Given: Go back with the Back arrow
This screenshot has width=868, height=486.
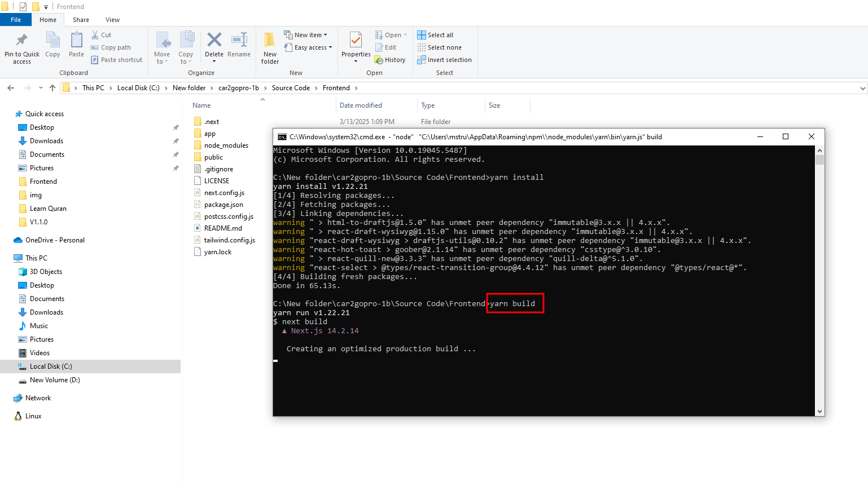Looking at the screenshot, I should coord(11,88).
